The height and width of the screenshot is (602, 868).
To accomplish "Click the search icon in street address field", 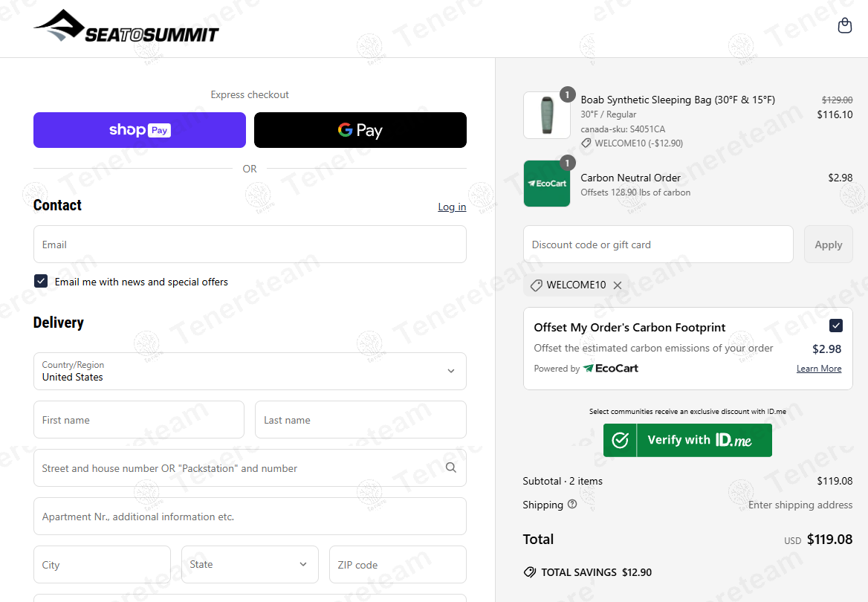I will pos(451,467).
